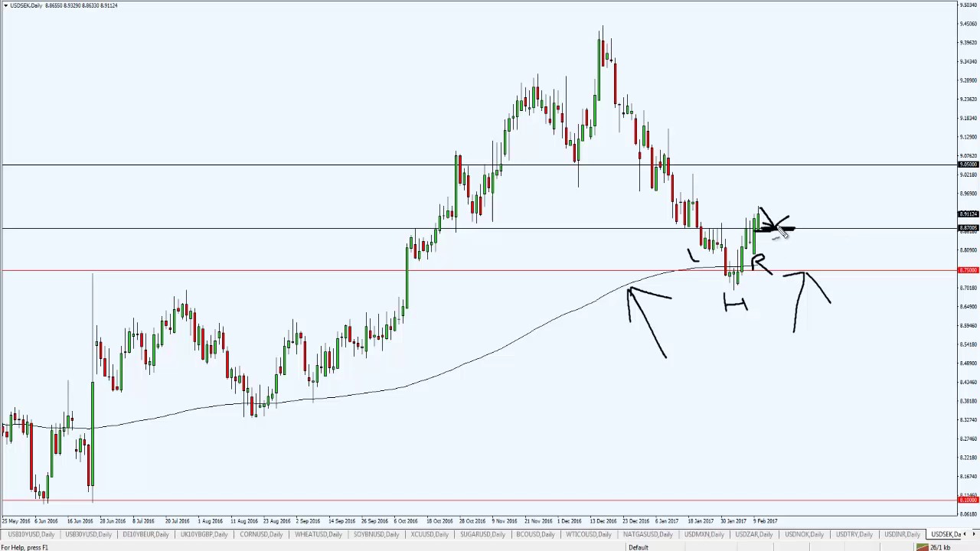Viewport: 980px width, 551px height.
Task: Click the 9.05000 price label
Action: [x=969, y=165]
